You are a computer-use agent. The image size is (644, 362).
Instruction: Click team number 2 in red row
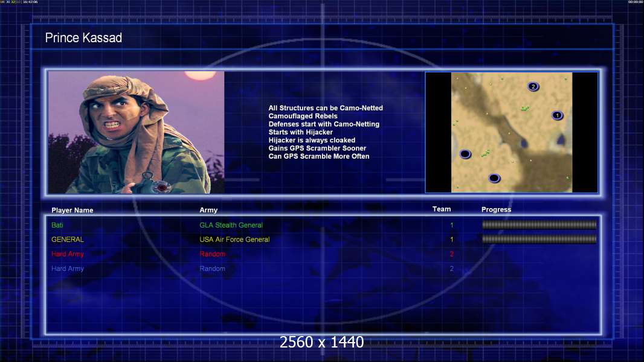point(452,254)
